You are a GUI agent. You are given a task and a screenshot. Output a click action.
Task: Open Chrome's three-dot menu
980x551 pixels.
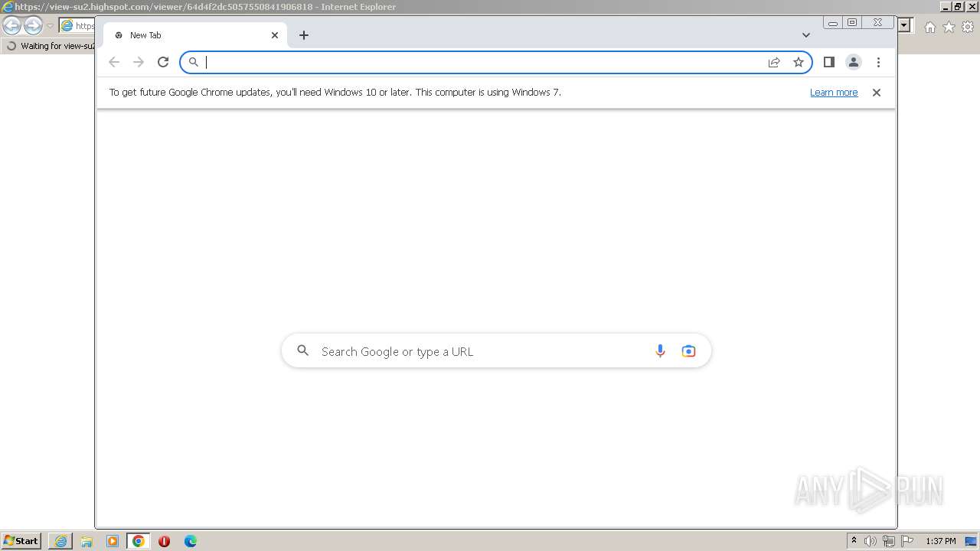click(878, 62)
